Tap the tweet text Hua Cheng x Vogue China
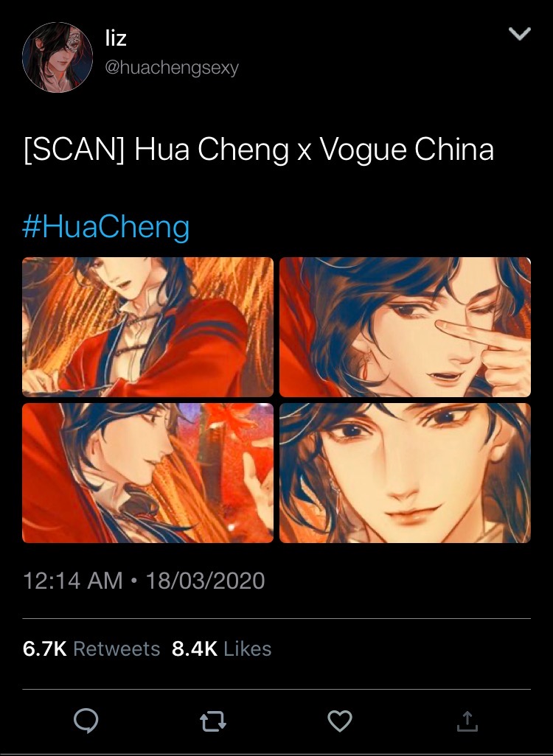 (x=314, y=149)
